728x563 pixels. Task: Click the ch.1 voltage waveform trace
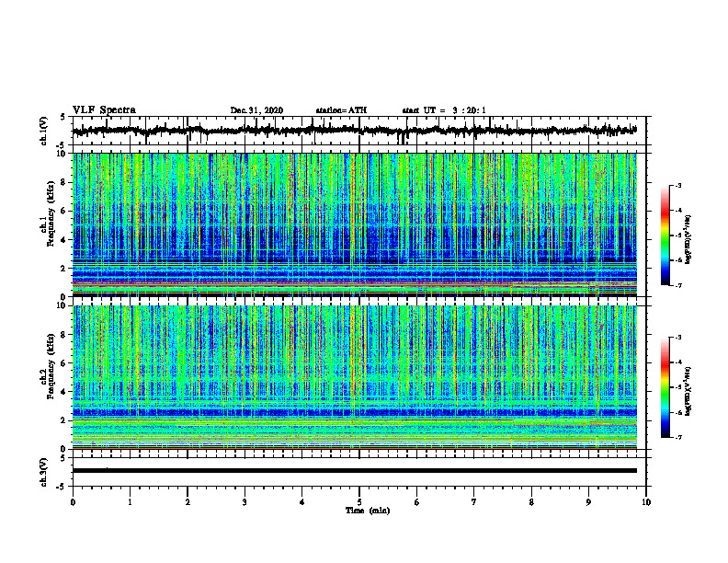(354, 131)
